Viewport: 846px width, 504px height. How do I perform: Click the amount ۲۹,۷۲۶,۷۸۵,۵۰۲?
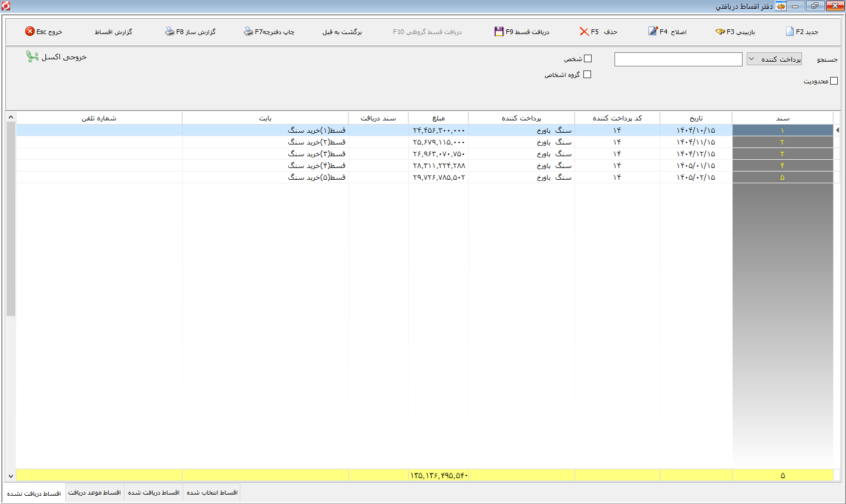coord(438,177)
